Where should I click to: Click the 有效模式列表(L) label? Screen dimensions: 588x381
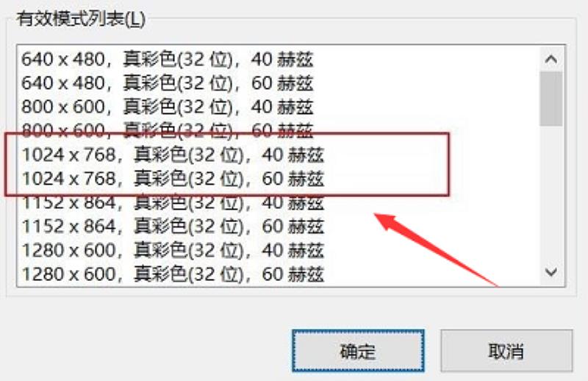tap(81, 19)
